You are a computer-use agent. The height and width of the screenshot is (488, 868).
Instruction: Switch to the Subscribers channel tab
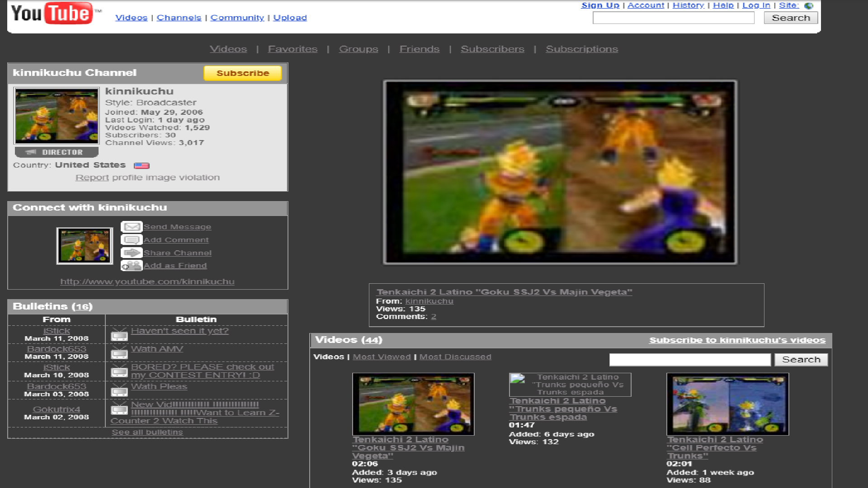click(x=492, y=49)
